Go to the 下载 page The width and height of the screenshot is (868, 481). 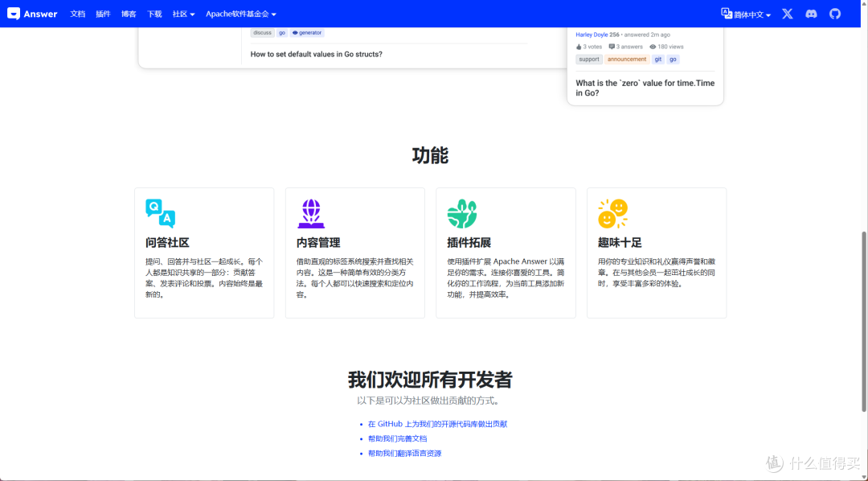click(x=154, y=14)
